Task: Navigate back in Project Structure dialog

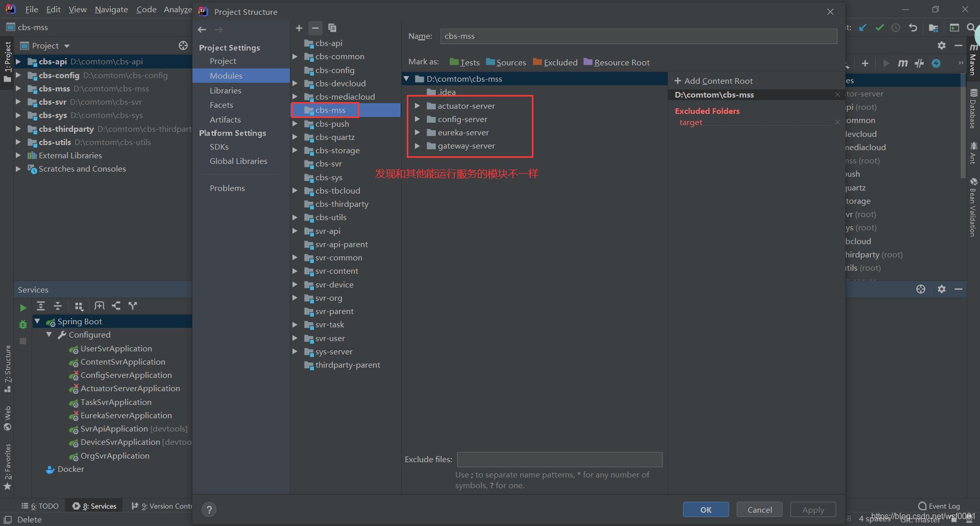Action: click(202, 30)
